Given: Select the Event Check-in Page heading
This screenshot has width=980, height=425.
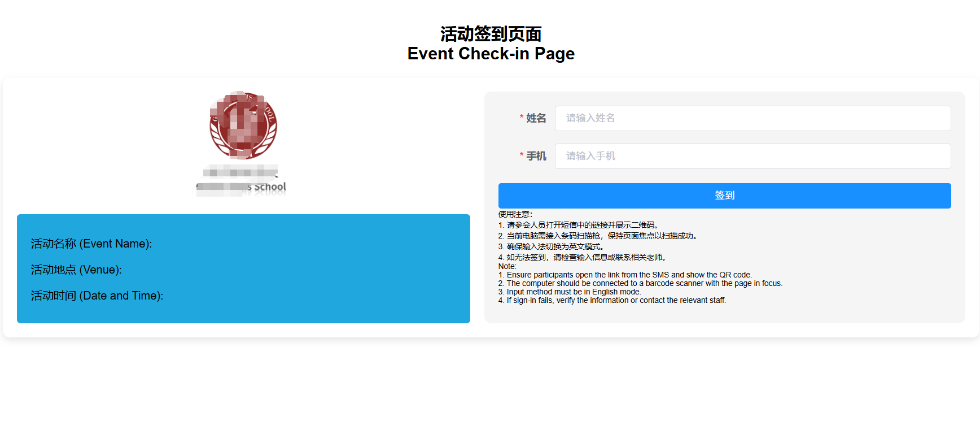Looking at the screenshot, I should (x=491, y=54).
